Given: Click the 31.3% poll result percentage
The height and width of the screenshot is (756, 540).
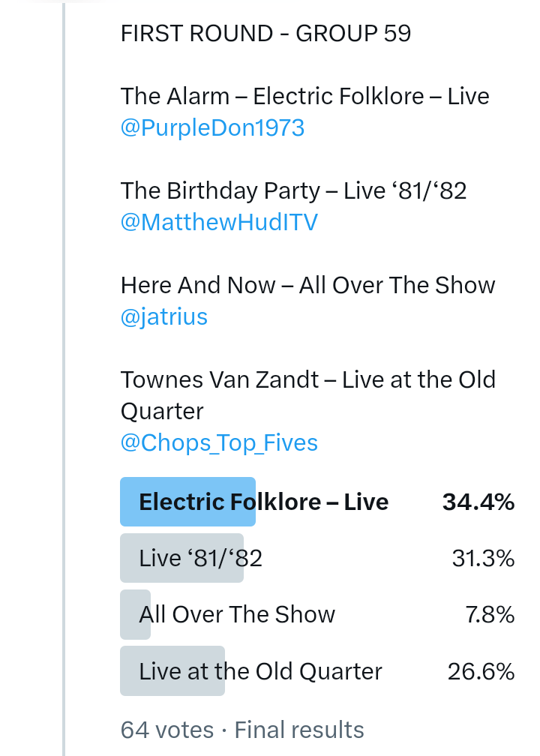Looking at the screenshot, I should (483, 558).
